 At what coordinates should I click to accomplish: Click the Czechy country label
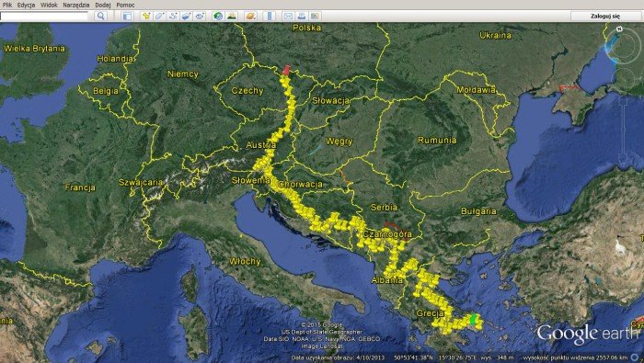tap(247, 91)
